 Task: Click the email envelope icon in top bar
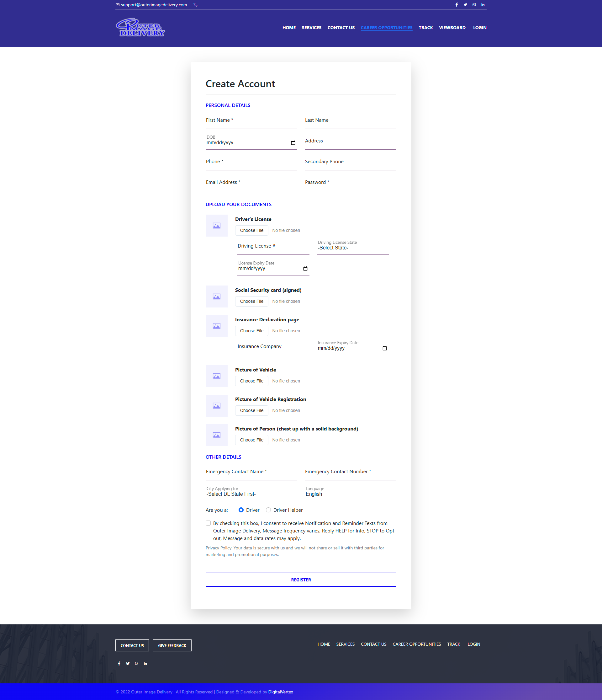coord(117,5)
